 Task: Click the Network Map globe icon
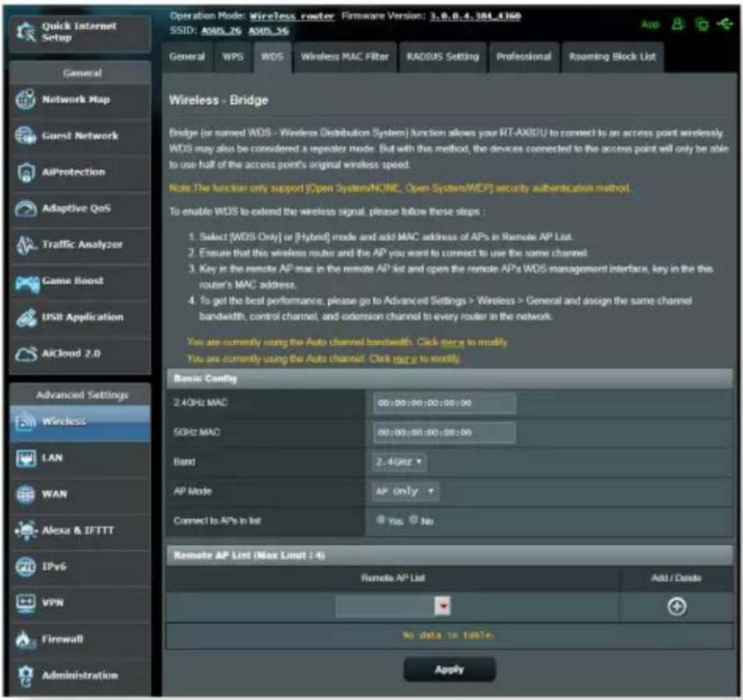[25, 99]
